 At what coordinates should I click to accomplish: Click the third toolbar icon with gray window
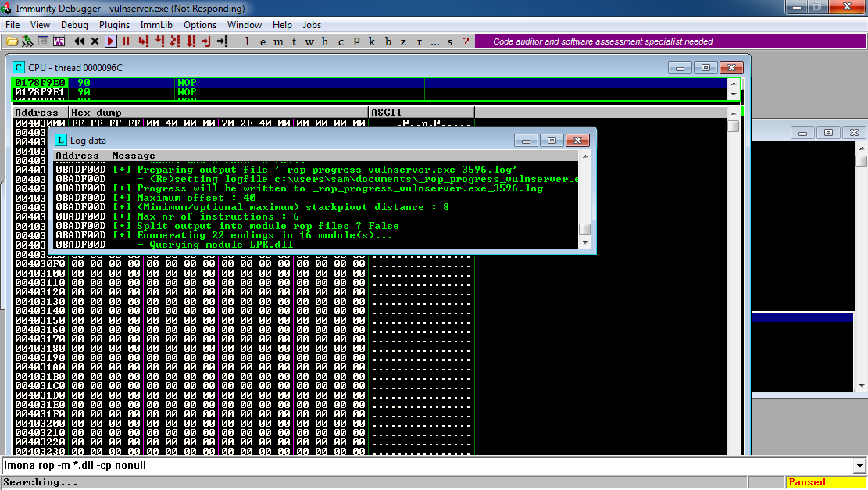pyautogui.click(x=43, y=41)
